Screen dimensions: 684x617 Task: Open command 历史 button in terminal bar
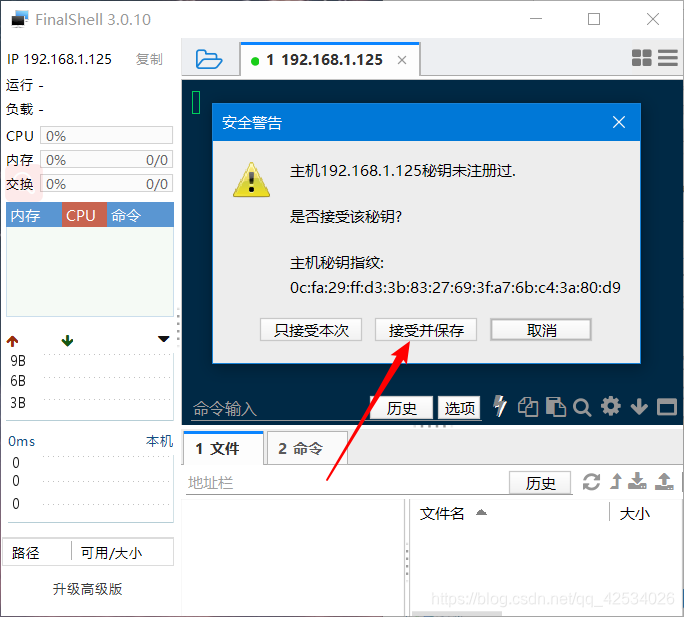point(401,408)
